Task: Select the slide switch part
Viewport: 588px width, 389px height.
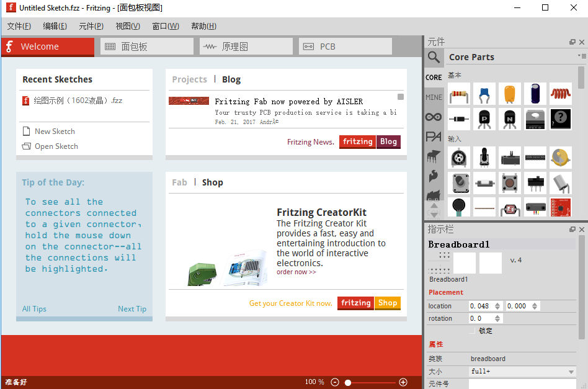Action: coord(535,183)
